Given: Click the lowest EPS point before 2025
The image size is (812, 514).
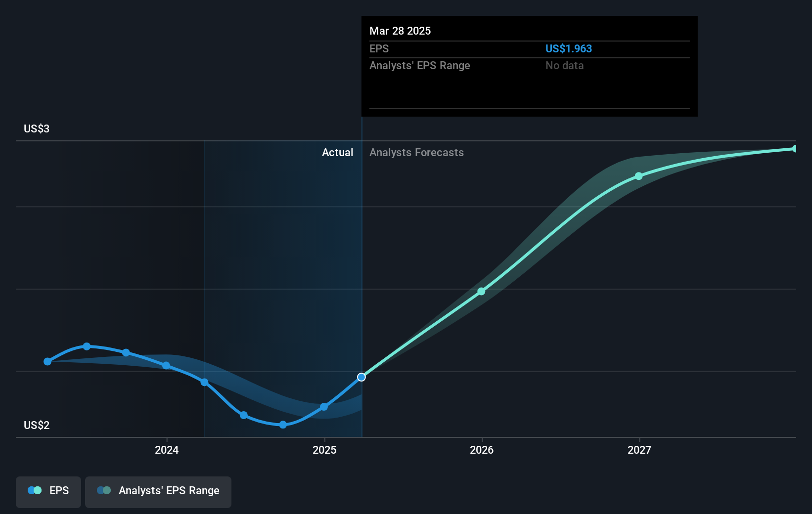Looking at the screenshot, I should pos(283,425).
